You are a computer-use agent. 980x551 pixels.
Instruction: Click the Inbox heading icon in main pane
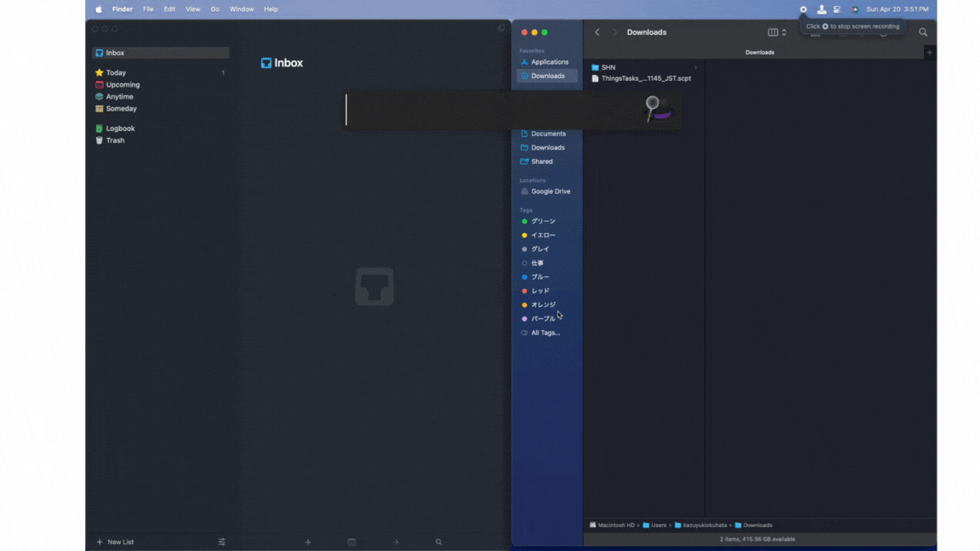[266, 63]
